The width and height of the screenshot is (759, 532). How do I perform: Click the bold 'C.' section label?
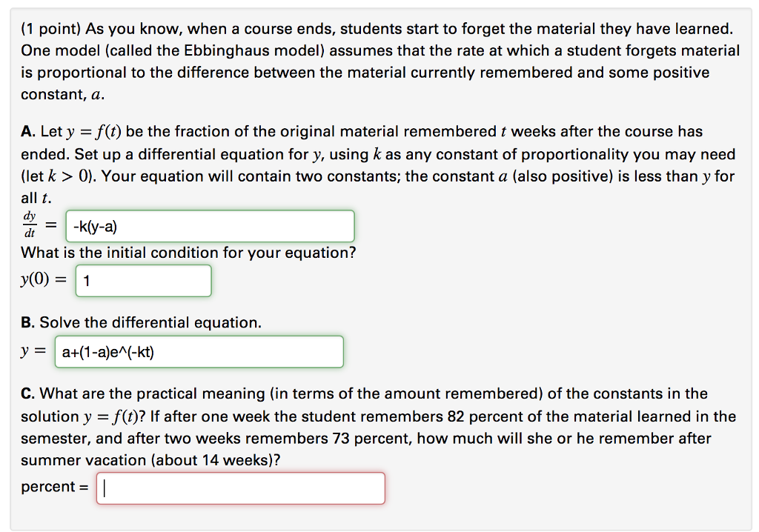[27, 393]
